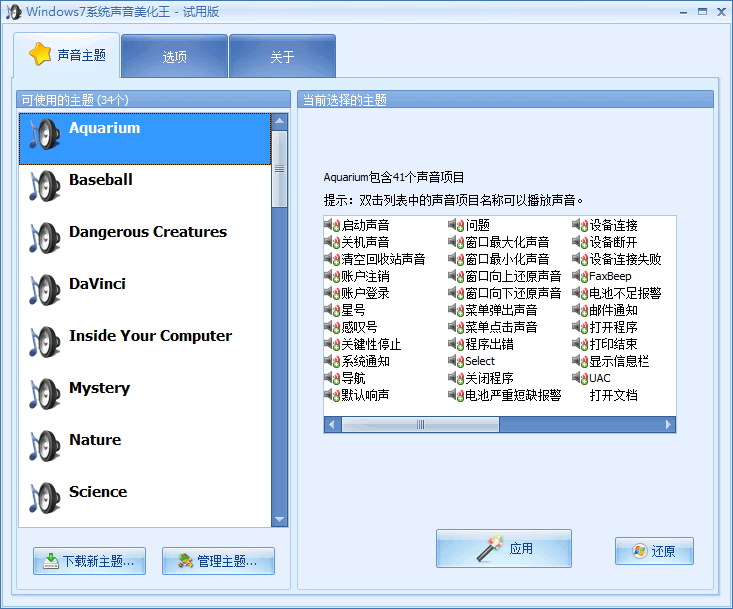
Task: Click the 导航 sound item text
Action: (353, 378)
